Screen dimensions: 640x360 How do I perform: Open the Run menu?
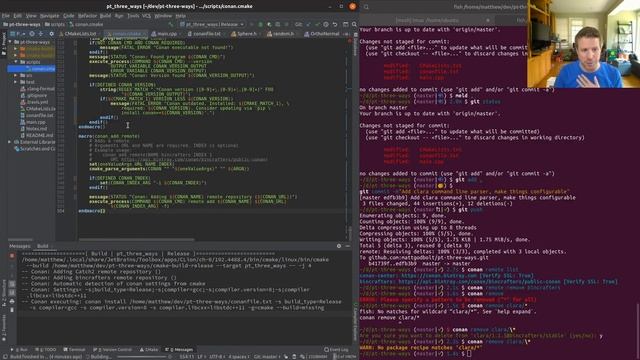pos(119,16)
